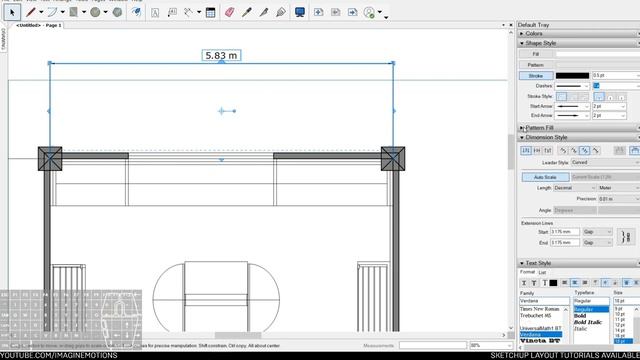The image size is (640, 360).
Task: Click the 5.83 m dimension text
Action: pyautogui.click(x=221, y=56)
